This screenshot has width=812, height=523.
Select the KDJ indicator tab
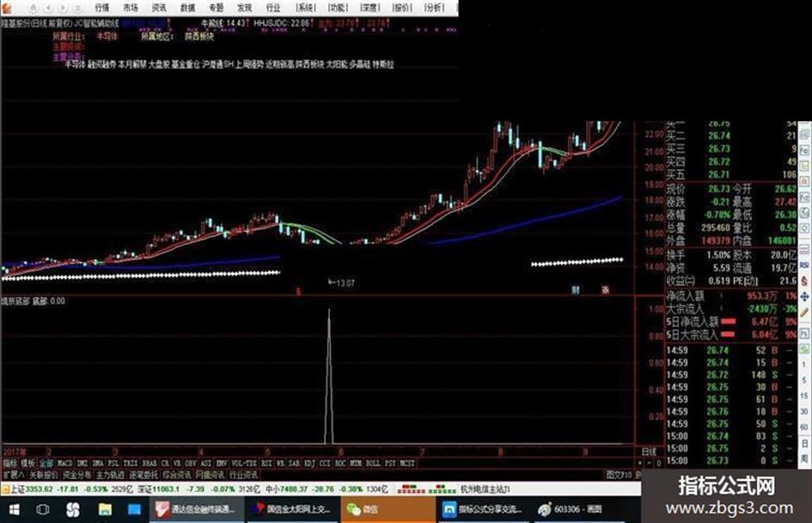pos(309,464)
